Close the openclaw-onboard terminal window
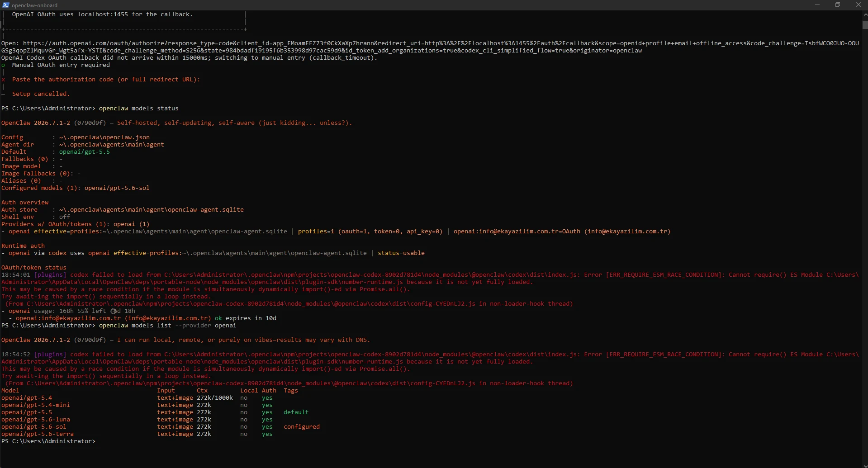 pyautogui.click(x=858, y=5)
